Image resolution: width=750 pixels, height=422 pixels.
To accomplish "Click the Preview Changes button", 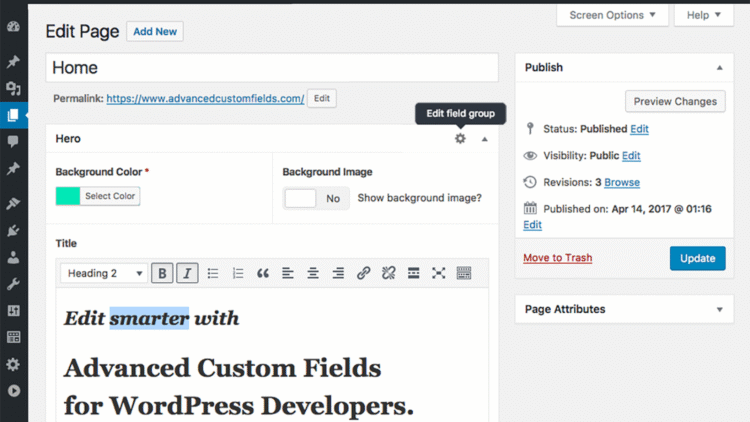I will click(x=675, y=101).
